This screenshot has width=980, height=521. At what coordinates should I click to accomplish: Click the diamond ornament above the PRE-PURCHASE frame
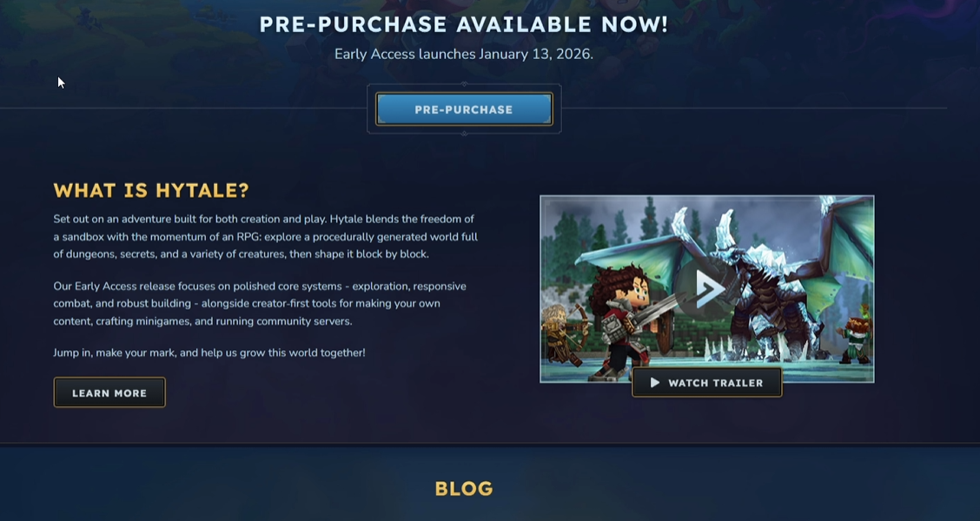[464, 83]
